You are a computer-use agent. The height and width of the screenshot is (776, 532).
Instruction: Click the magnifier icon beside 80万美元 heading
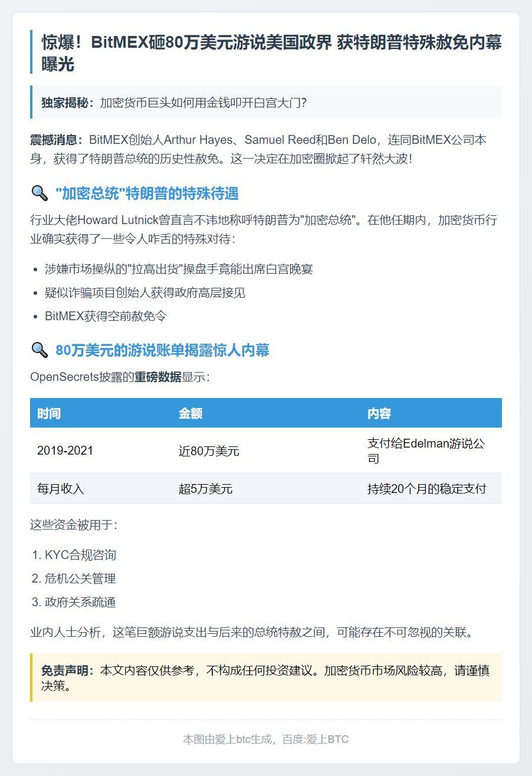[x=39, y=350]
